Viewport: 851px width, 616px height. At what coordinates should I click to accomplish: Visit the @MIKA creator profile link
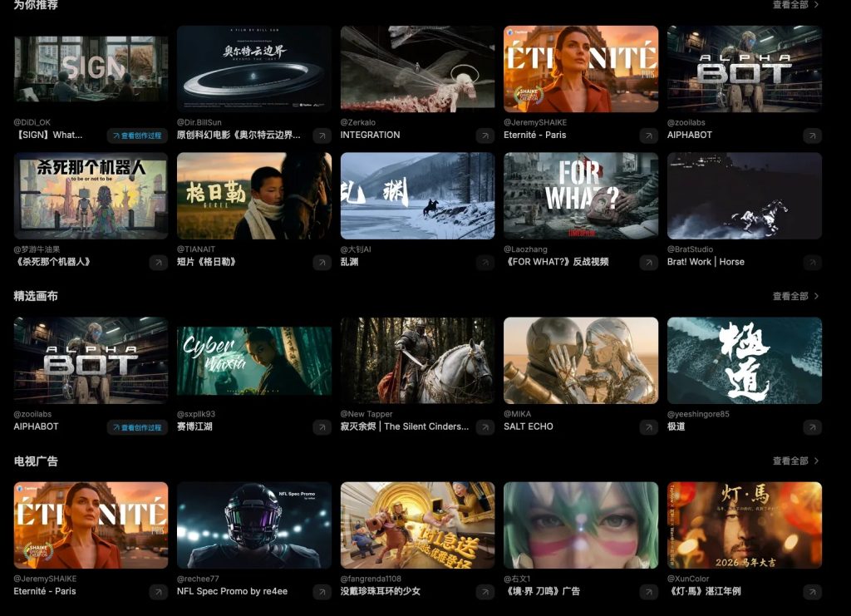518,414
